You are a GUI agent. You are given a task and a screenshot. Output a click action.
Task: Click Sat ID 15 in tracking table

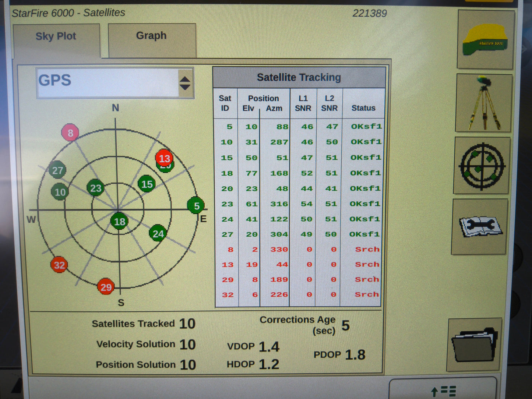coord(227,158)
